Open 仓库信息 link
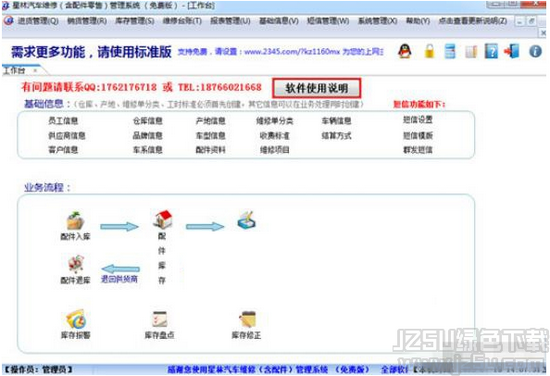Screen dimensions: 550x376 pyautogui.click(x=147, y=121)
